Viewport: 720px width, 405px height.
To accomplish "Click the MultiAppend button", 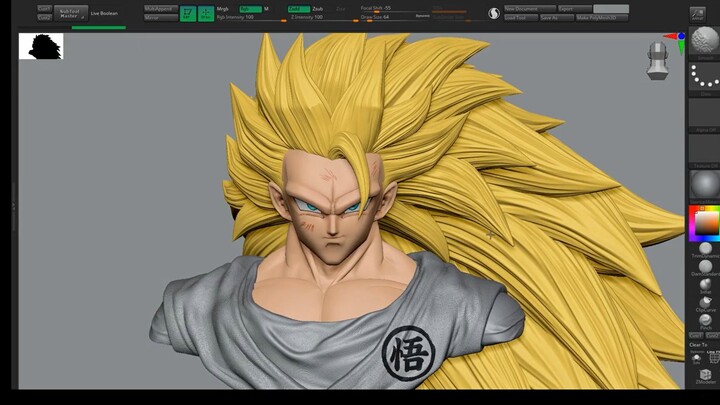I will [x=161, y=9].
